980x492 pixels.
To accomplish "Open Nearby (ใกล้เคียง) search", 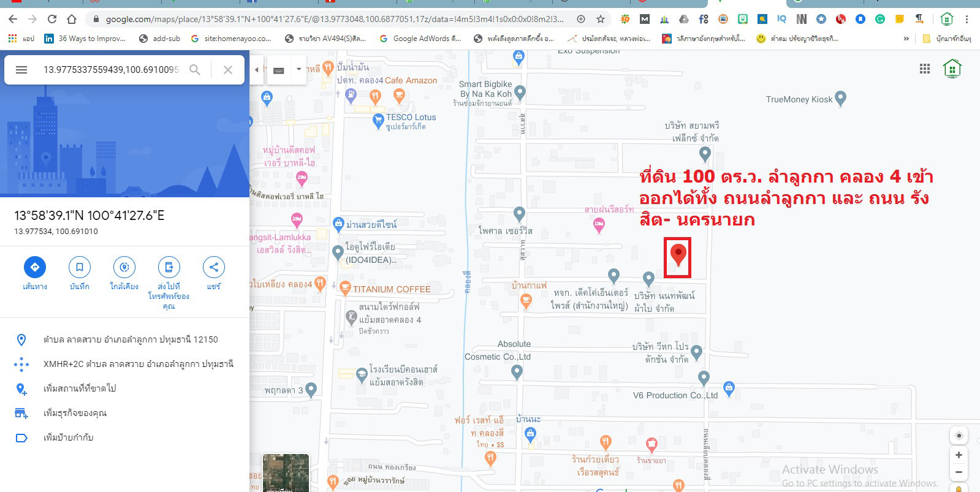I will (124, 267).
